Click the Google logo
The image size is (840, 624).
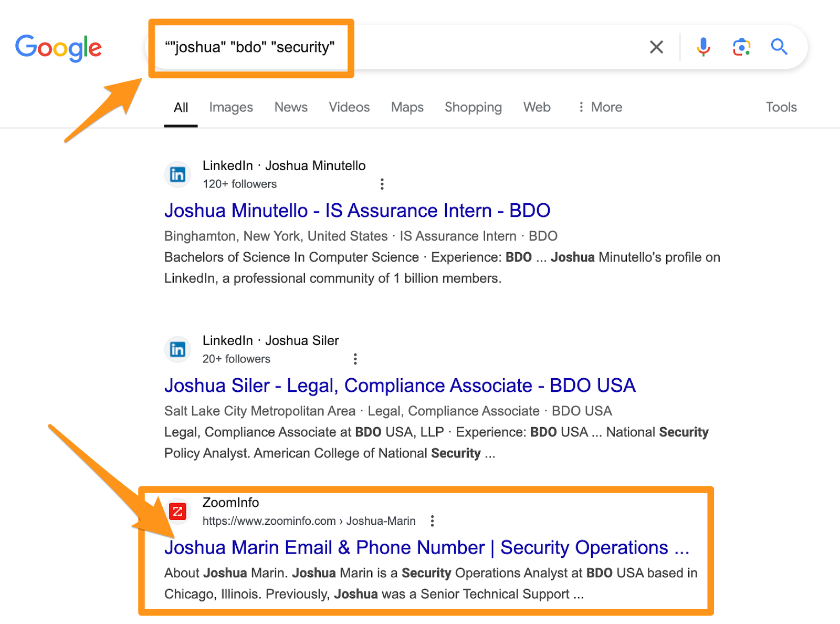click(58, 47)
